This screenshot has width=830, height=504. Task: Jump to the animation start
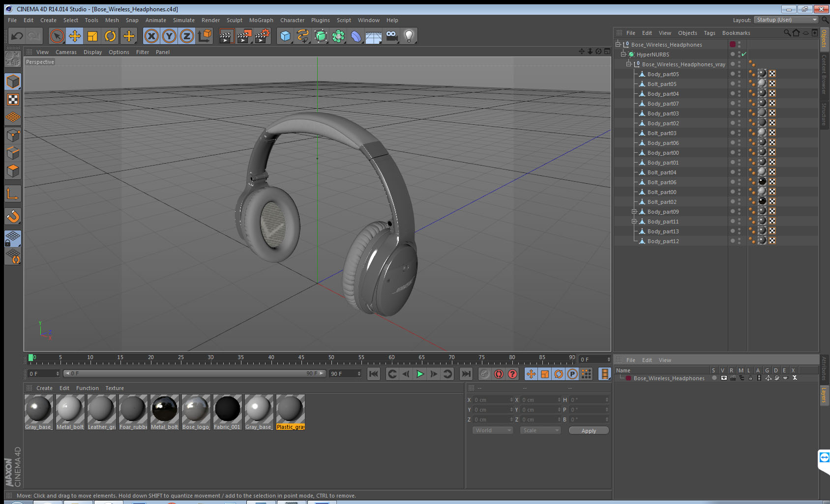point(374,374)
